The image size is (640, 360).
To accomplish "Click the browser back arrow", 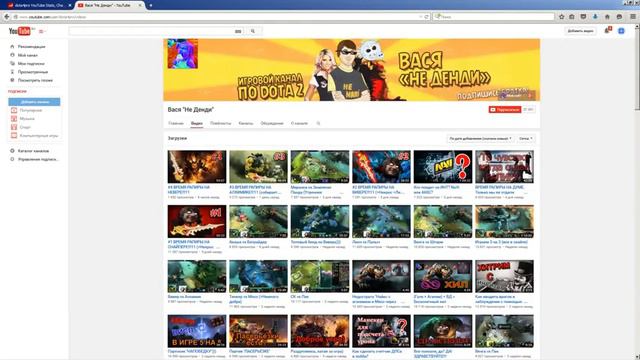I will [7, 17].
